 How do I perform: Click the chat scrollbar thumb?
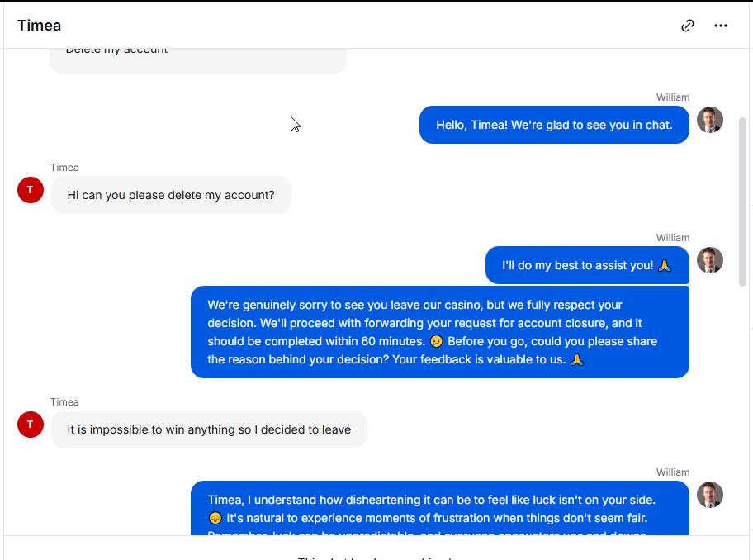742,202
